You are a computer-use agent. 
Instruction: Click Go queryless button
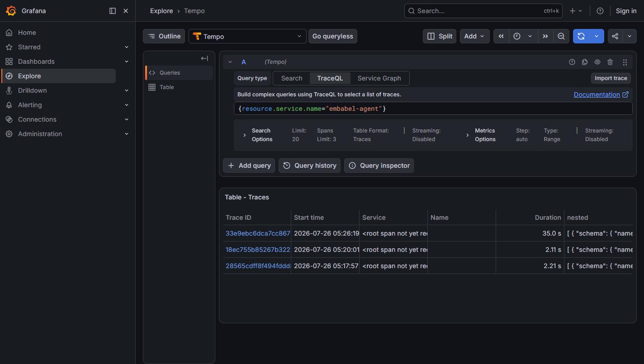point(332,36)
